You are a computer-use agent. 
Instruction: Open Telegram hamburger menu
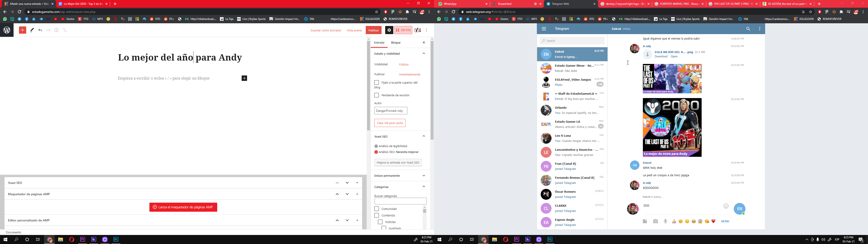pos(543,29)
